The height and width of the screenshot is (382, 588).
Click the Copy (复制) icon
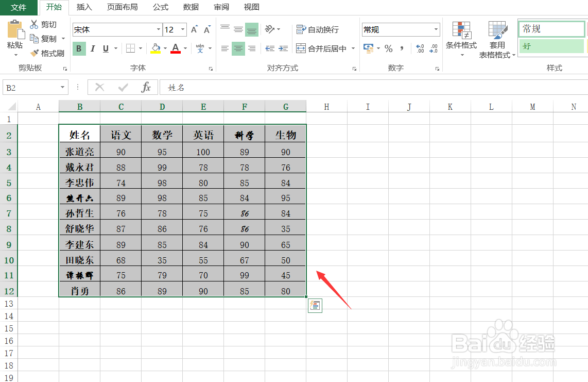click(34, 38)
